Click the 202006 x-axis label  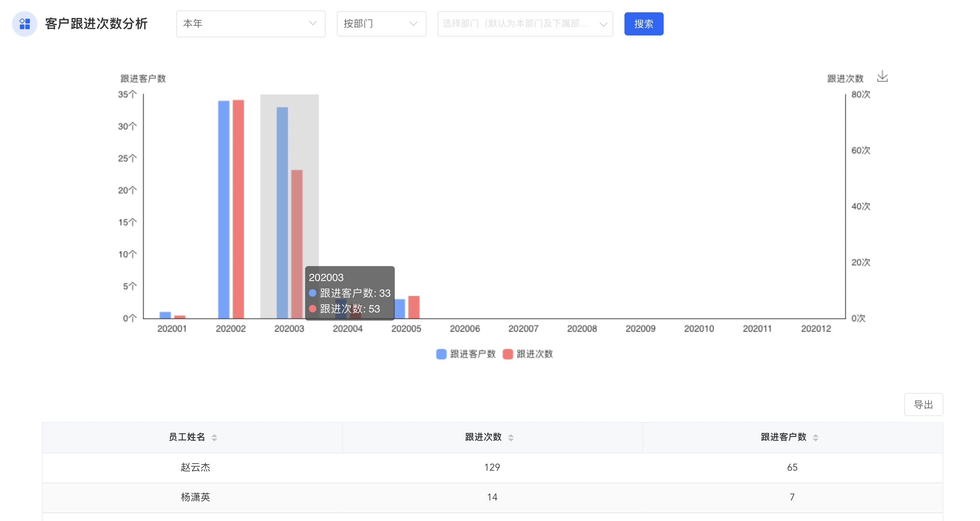[x=465, y=329]
